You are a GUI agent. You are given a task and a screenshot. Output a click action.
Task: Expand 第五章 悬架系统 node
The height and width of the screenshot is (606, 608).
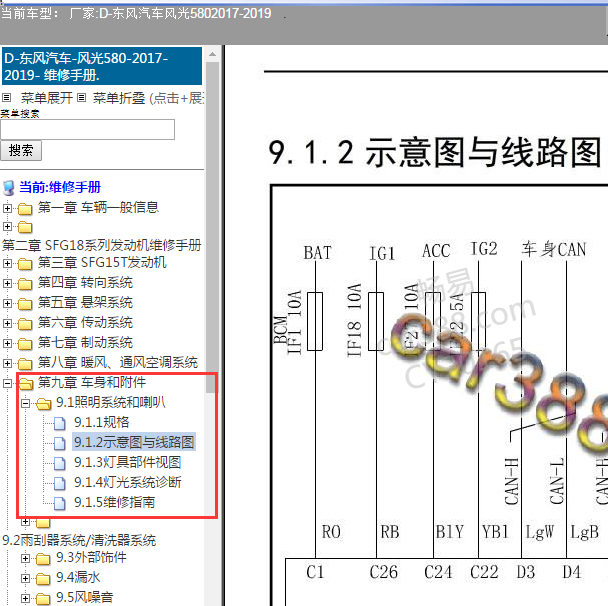pos(7,303)
